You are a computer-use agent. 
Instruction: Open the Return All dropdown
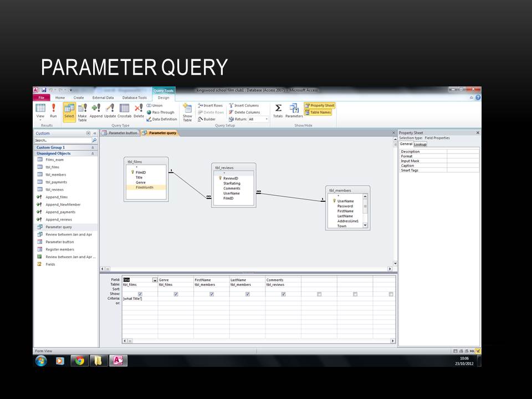267,119
